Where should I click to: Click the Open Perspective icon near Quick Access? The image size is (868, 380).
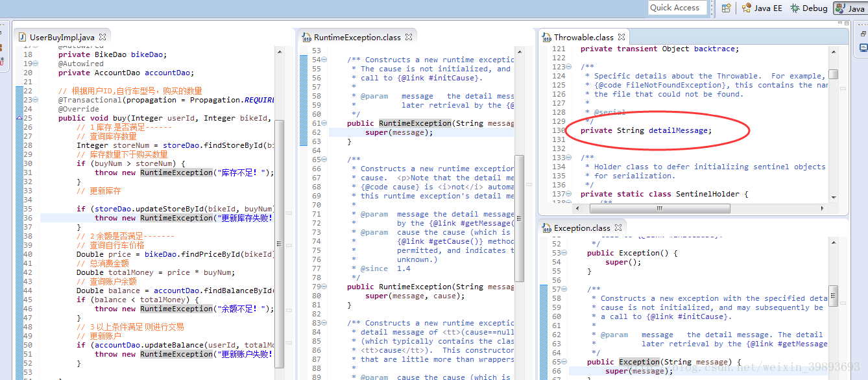(726, 8)
